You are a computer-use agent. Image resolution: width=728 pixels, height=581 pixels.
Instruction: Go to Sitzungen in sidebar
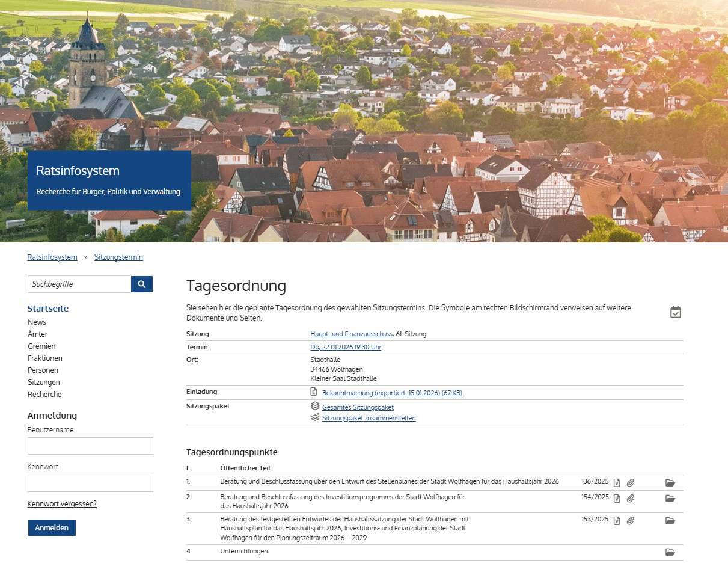coord(43,383)
